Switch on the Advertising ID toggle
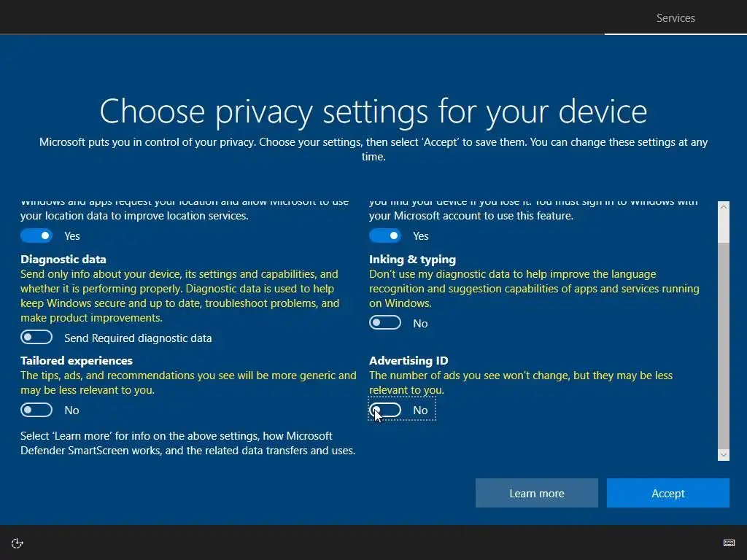This screenshot has width=747, height=560. tap(385, 410)
